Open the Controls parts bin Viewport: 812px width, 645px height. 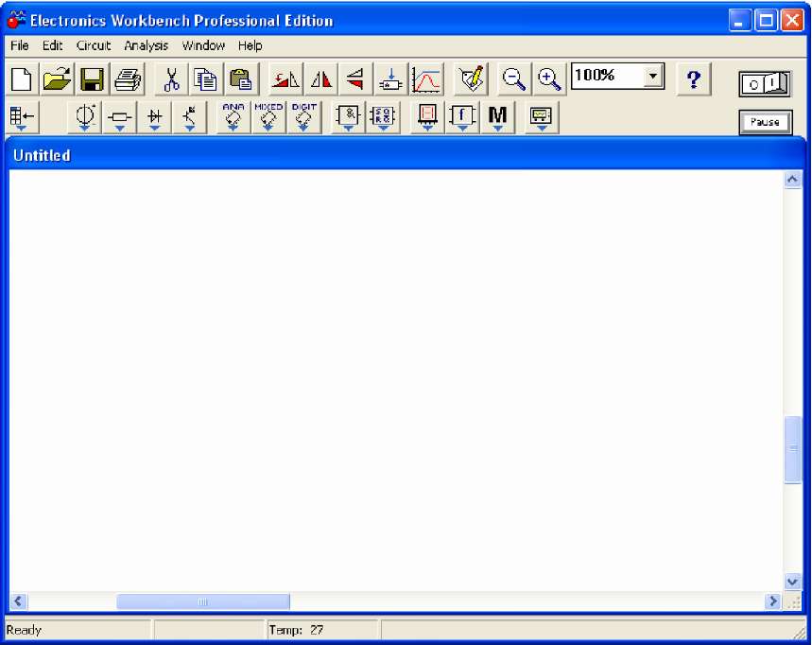[x=462, y=117]
